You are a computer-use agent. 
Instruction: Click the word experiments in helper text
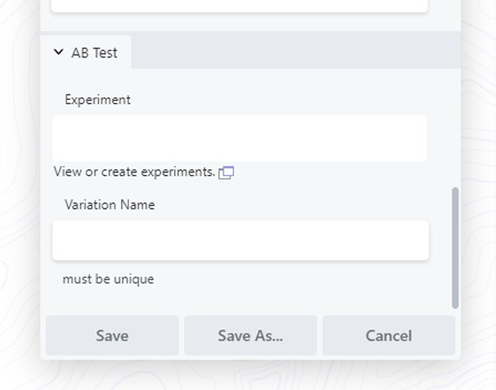pyautogui.click(x=178, y=172)
